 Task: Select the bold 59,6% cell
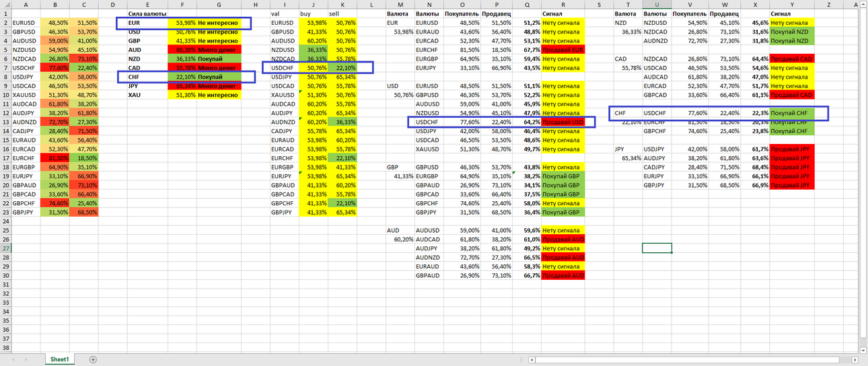coord(527,230)
